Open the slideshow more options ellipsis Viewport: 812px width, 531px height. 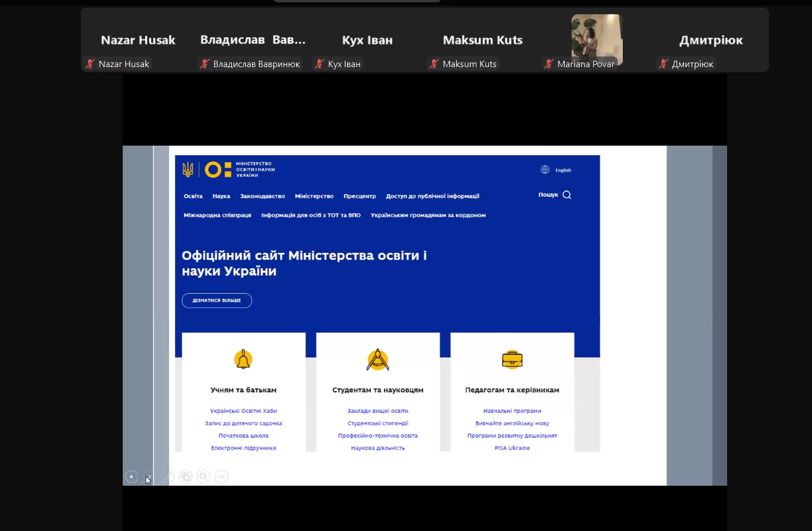pyautogui.click(x=221, y=477)
